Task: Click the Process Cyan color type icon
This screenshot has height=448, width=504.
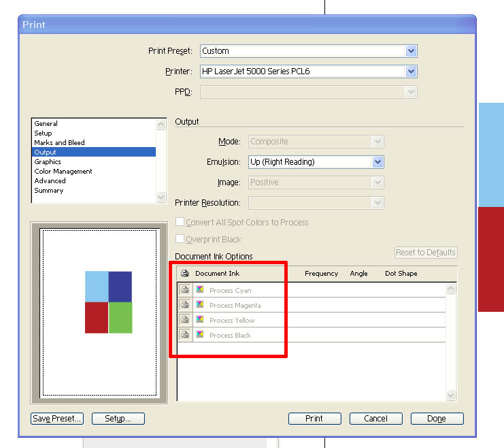Action: (200, 290)
